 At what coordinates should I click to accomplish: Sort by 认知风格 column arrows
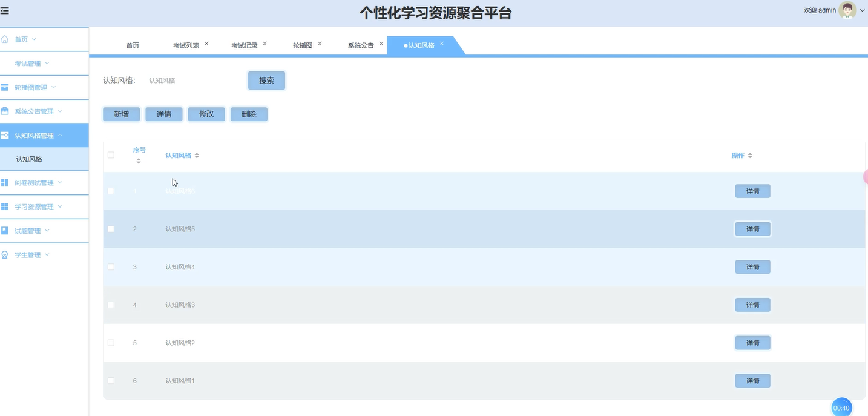[x=197, y=156]
